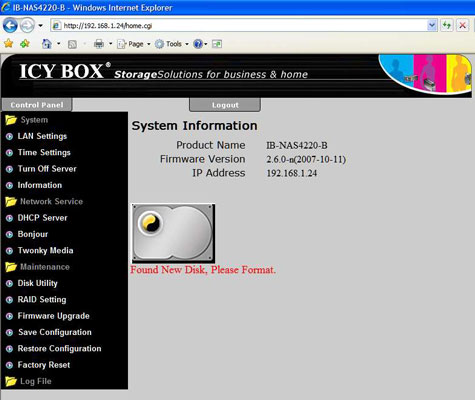
Task: Open DHCP Server settings
Action: [42, 218]
